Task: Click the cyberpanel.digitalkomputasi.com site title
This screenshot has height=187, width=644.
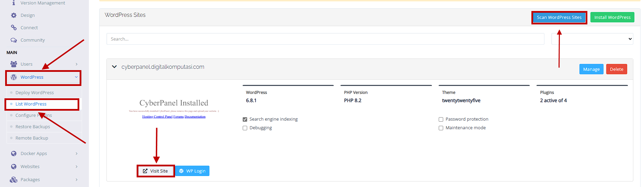Action: tap(163, 67)
